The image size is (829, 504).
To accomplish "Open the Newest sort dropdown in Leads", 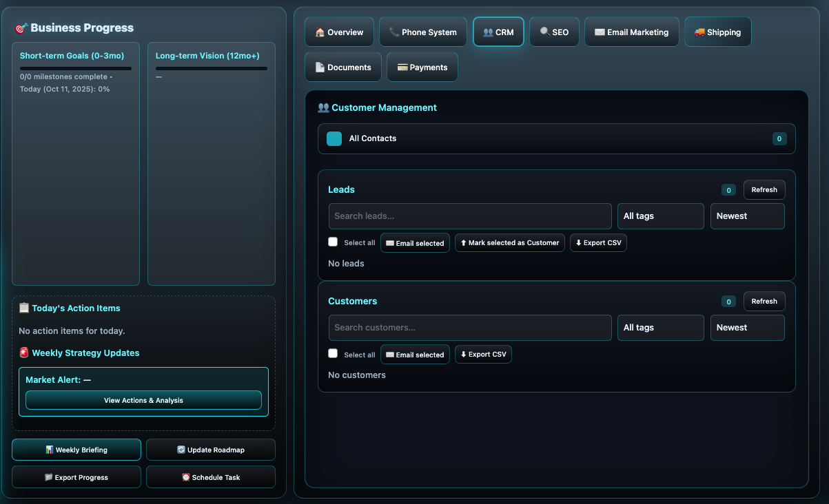I will (747, 216).
